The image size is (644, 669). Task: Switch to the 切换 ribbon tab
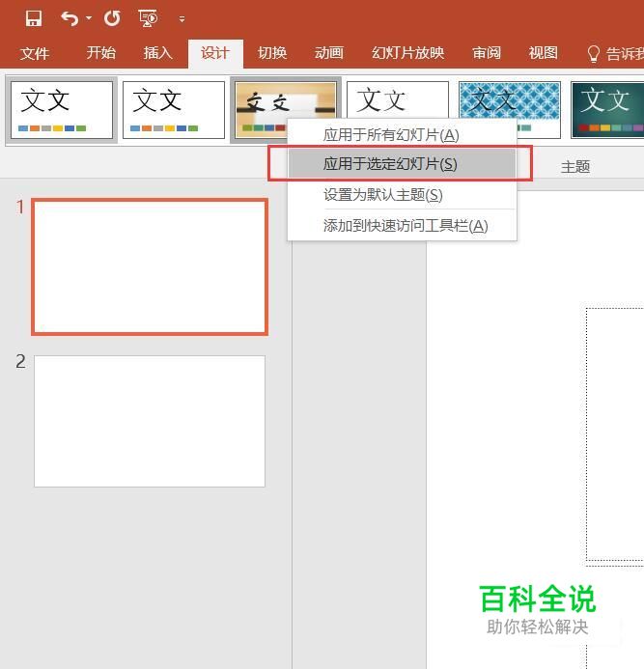[272, 53]
